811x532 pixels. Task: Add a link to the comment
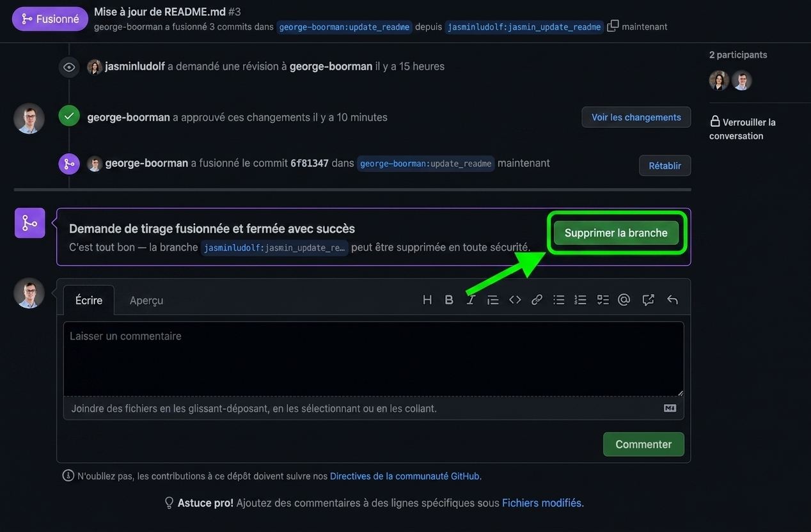[537, 299]
